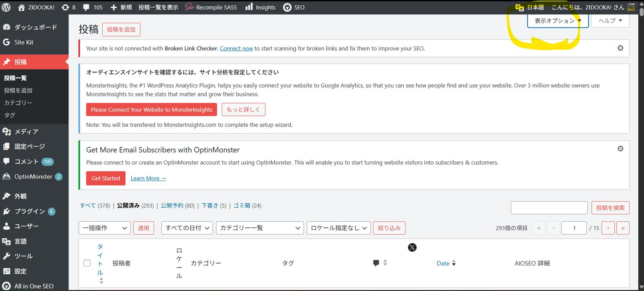This screenshot has width=644, height=291.
Task: Click the SEO gear icon
Action: [287, 7]
